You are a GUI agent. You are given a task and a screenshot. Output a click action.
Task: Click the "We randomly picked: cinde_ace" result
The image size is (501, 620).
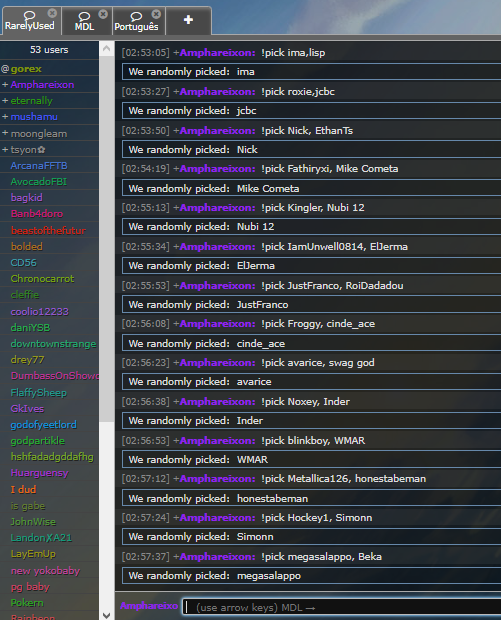pos(311,343)
